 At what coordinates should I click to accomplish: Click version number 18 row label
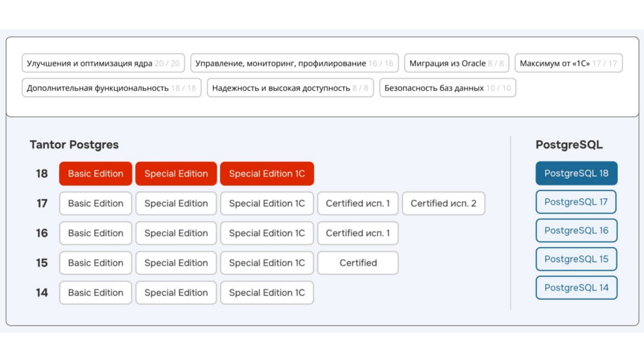[42, 174]
